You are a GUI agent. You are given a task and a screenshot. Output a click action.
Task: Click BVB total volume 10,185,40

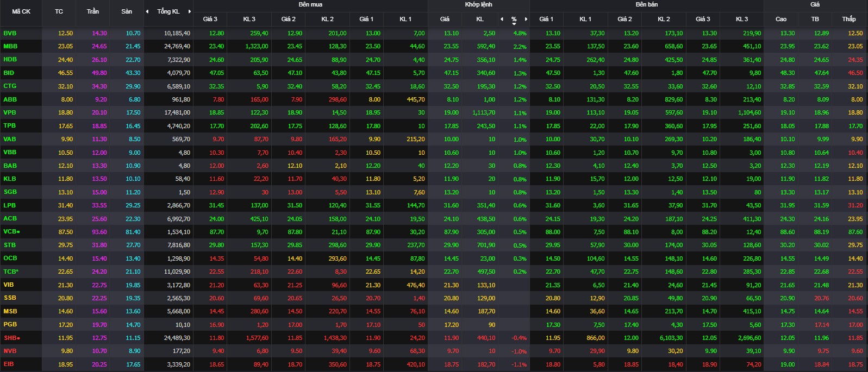click(x=177, y=33)
